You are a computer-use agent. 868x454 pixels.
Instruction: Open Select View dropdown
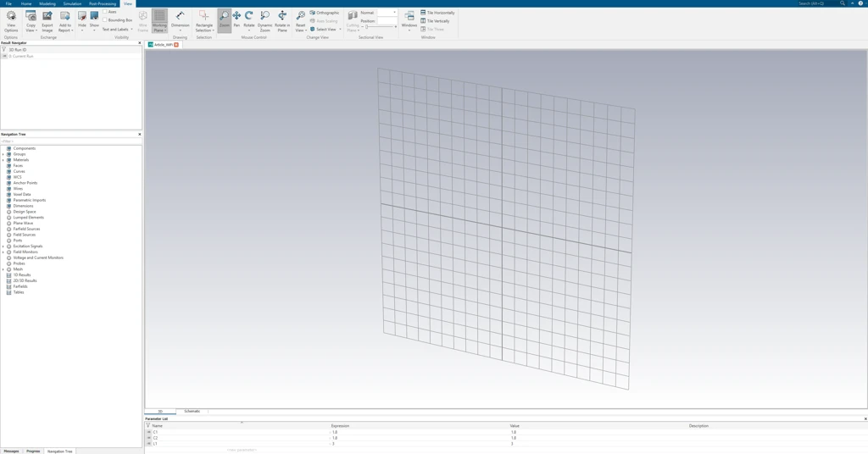coord(325,30)
